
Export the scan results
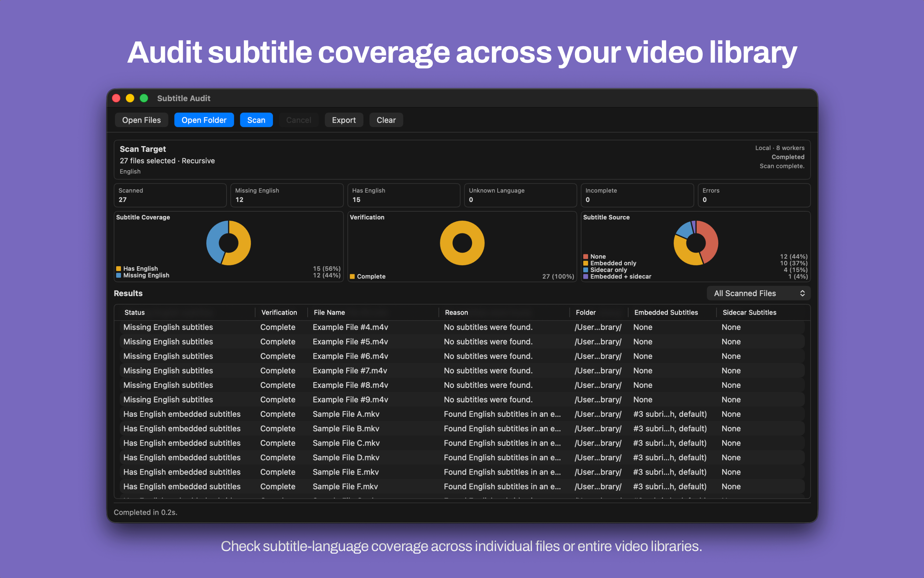point(344,120)
